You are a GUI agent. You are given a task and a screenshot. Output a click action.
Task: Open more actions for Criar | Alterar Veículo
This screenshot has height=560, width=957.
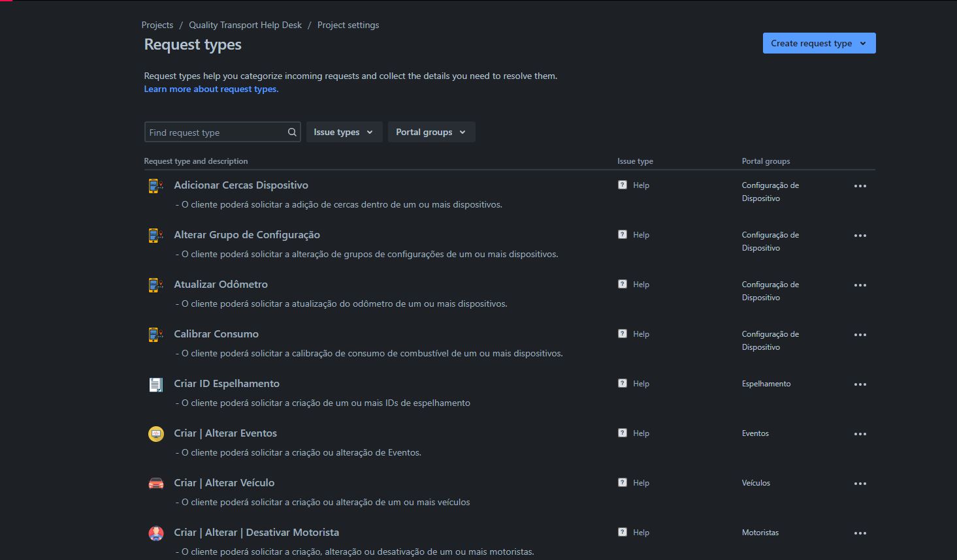[860, 484]
